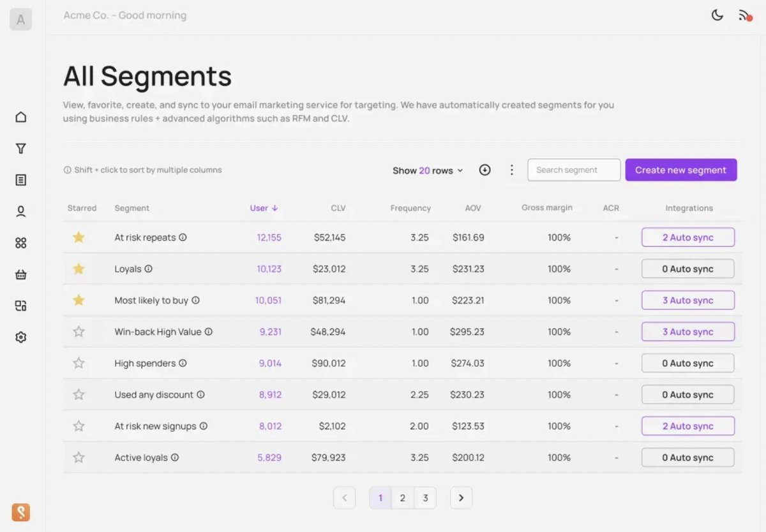Open the feed notifications icon

745,15
